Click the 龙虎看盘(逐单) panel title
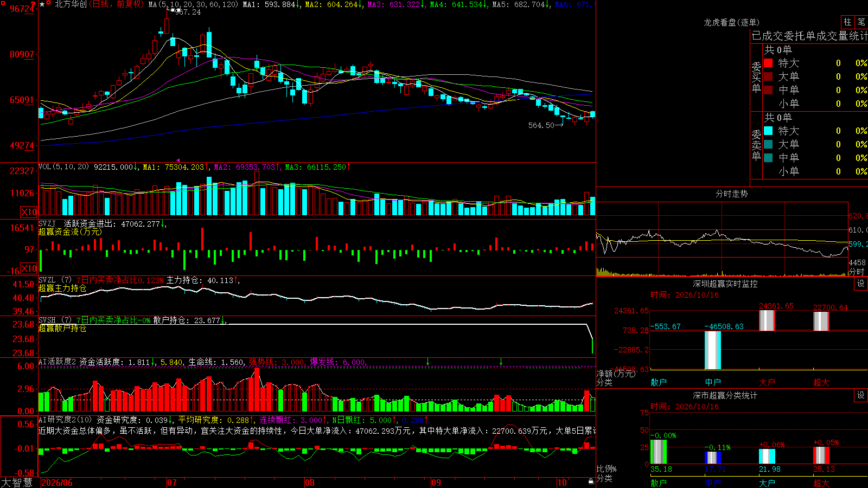The height and width of the screenshot is (488, 868). click(x=731, y=22)
